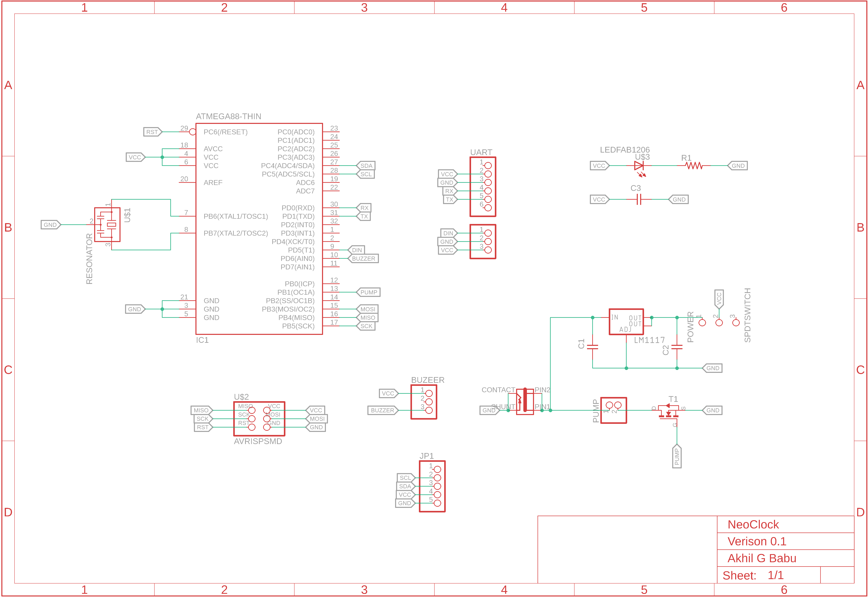This screenshot has height=598, width=868.
Task: Click the BUZEER three-pin connector
Action: click(x=423, y=402)
